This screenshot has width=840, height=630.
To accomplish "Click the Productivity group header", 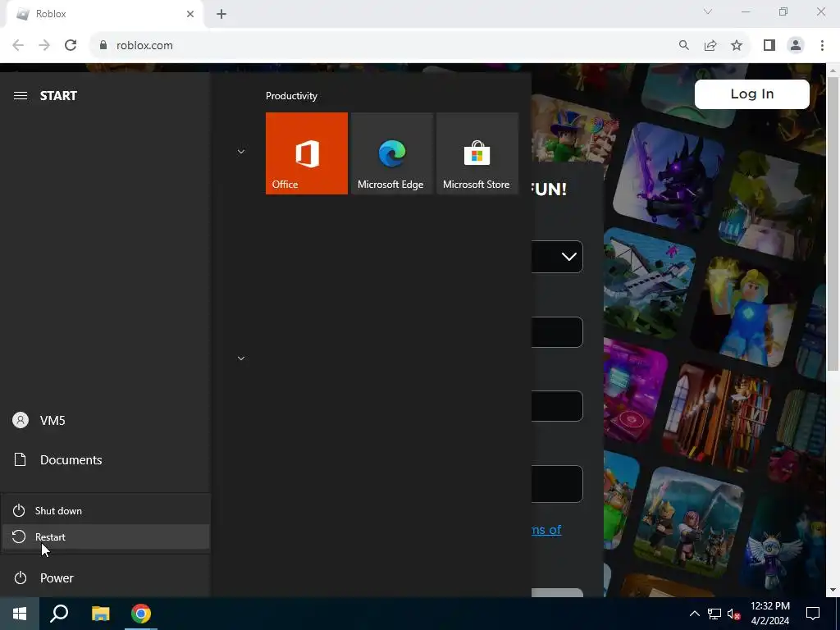I will click(291, 96).
